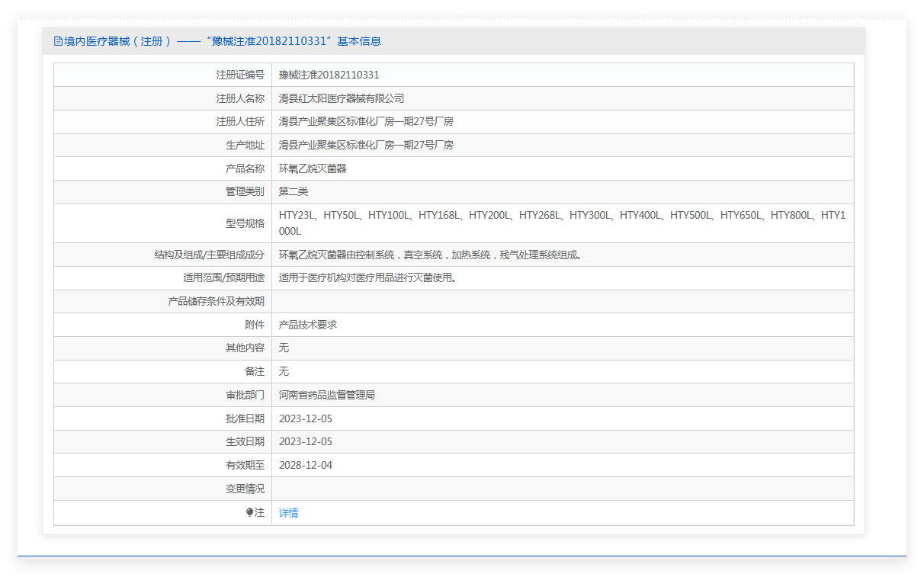924x577 pixels.
Task: Click the 备注 label
Action: [255, 371]
